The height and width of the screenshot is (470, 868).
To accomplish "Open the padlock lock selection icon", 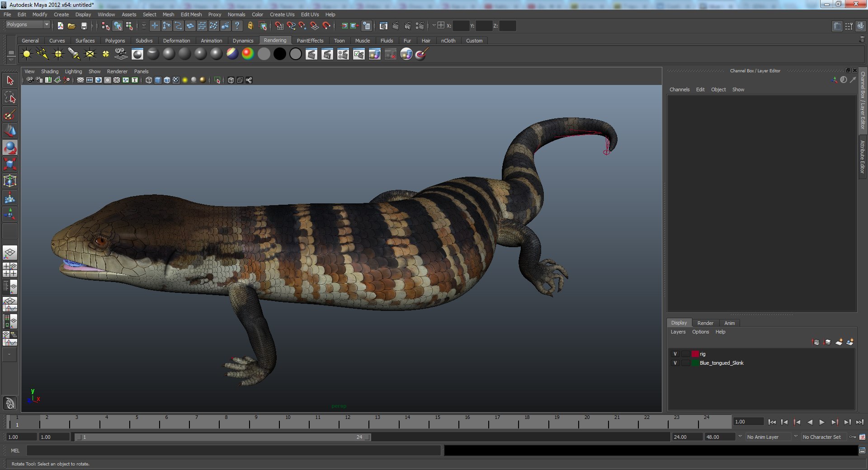I will coord(250,26).
